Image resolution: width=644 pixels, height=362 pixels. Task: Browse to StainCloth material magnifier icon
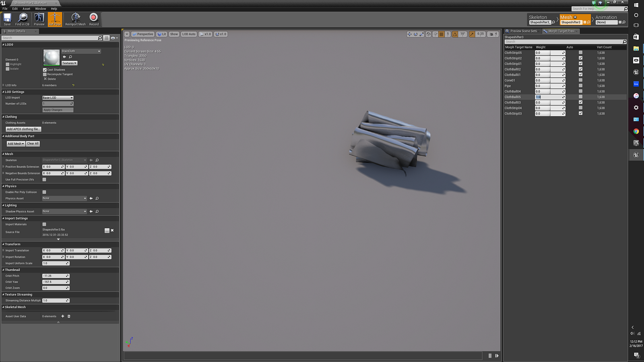point(70,57)
